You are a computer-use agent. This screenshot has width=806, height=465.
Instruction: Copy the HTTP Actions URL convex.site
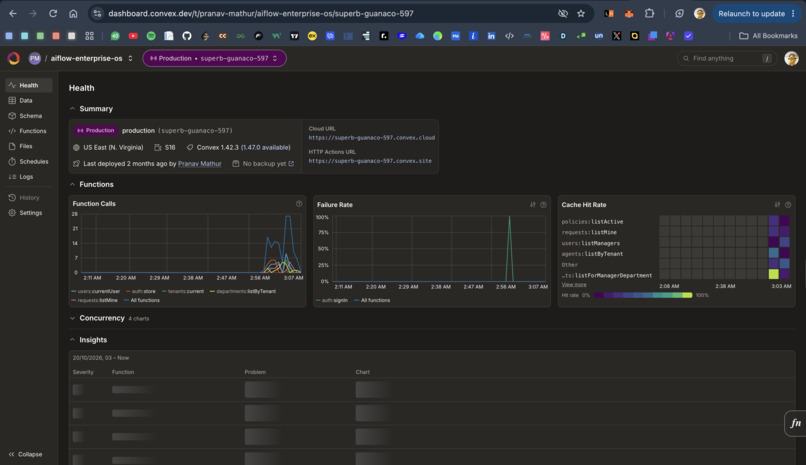[x=370, y=161]
